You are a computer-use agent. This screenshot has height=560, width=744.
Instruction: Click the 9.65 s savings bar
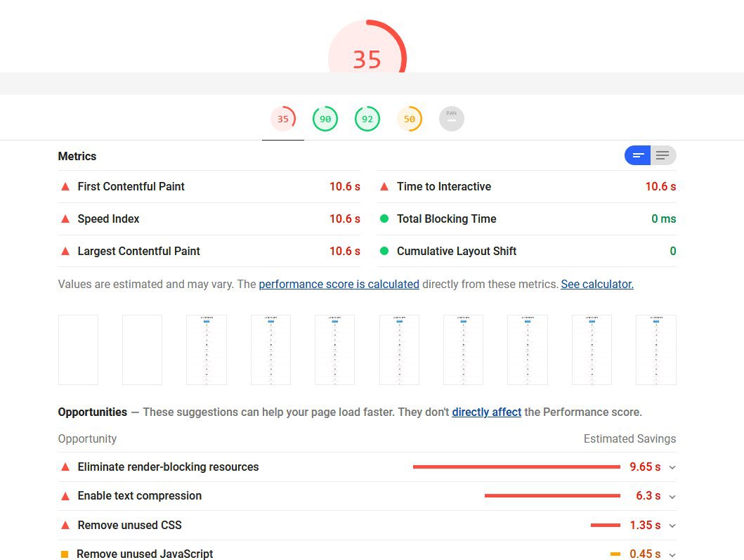pos(516,467)
